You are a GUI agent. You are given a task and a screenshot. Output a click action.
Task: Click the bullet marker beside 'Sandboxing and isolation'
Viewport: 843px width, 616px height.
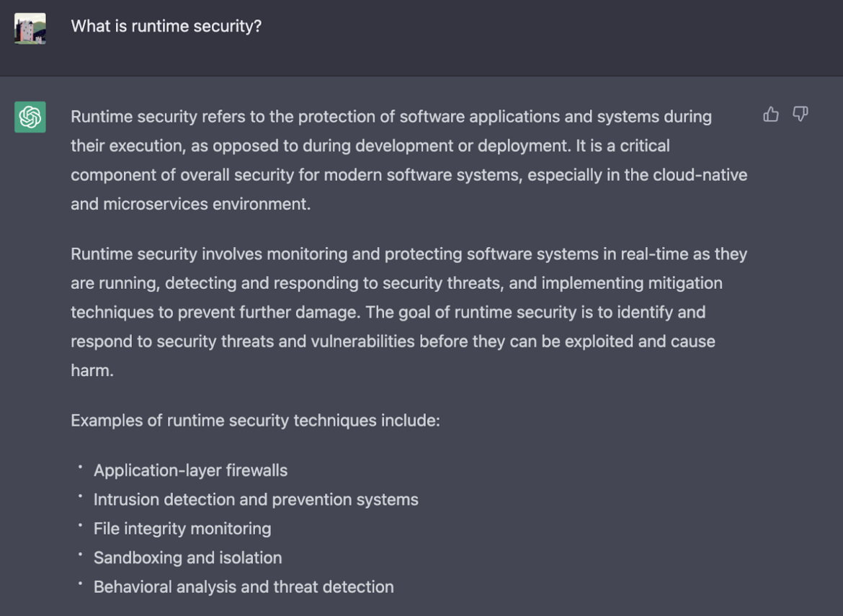tap(81, 555)
